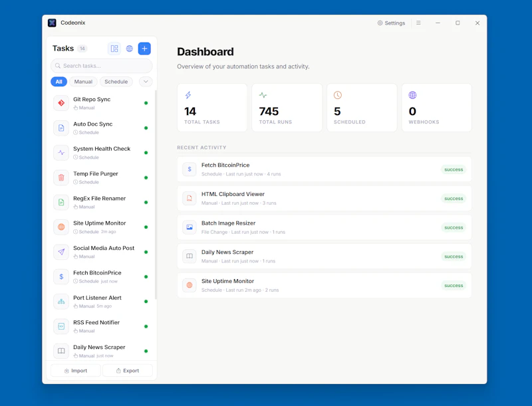Click Fetch BitcoinPrice activity dollar icon
The image size is (532, 406).
coord(190,169)
